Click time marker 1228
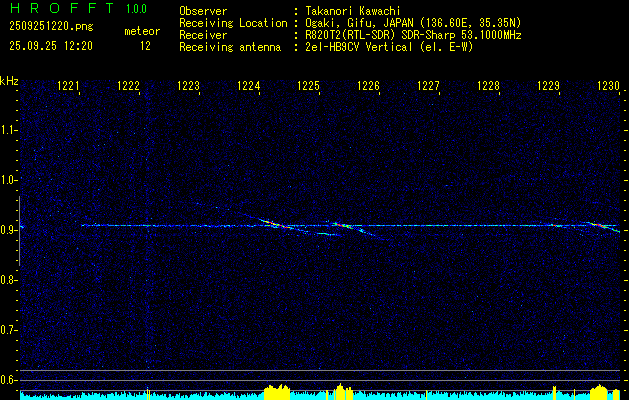This screenshot has width=629, height=400. [488, 86]
